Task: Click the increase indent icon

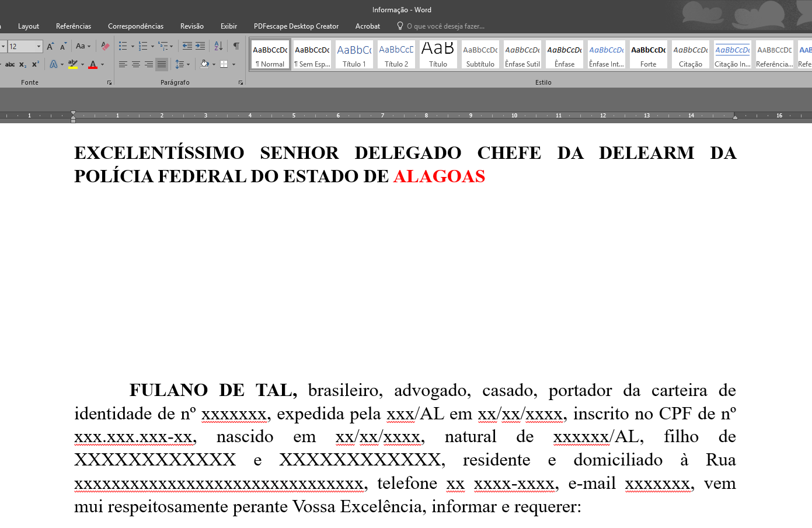Action: [200, 46]
